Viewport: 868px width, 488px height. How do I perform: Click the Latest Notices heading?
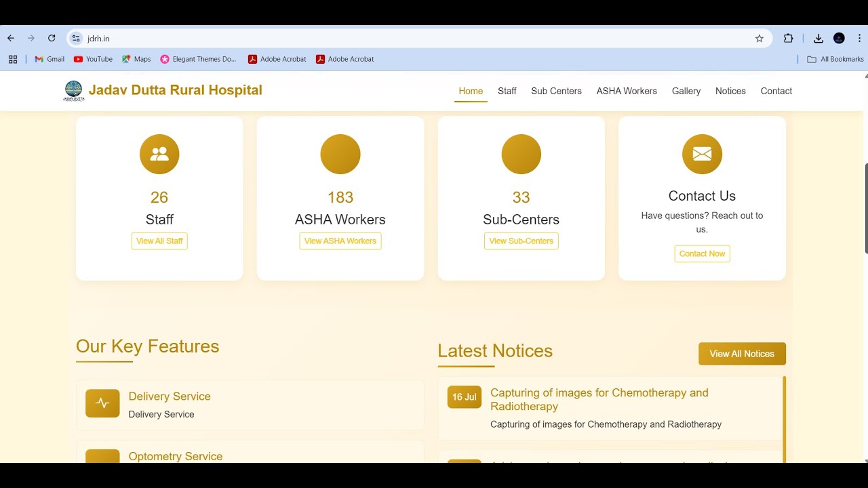pyautogui.click(x=495, y=351)
